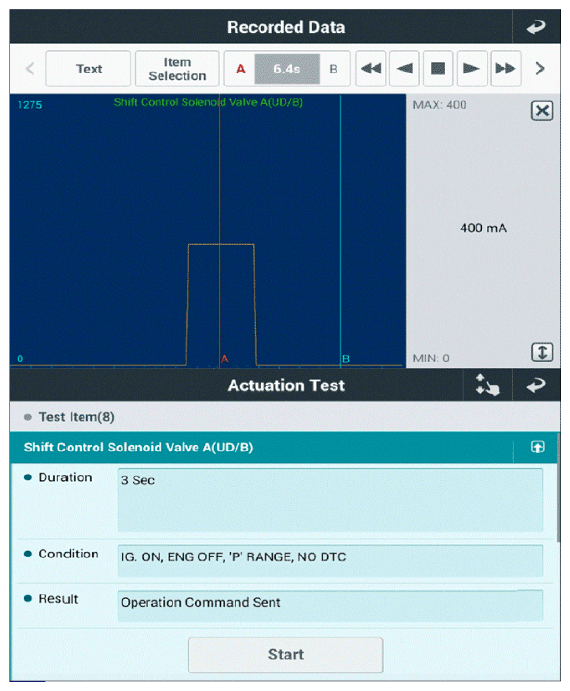Close the graph with the X icon
Screen dimensions: 570x691
[542, 110]
